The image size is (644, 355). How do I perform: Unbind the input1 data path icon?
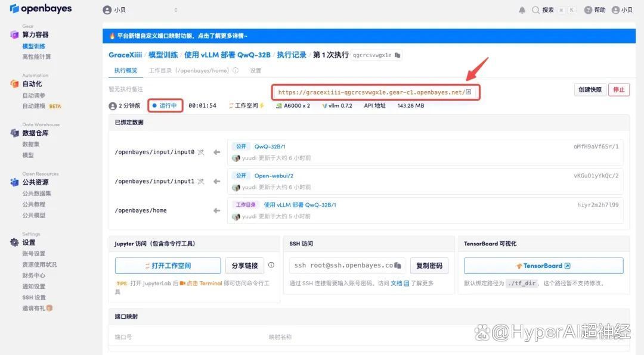coord(201,182)
